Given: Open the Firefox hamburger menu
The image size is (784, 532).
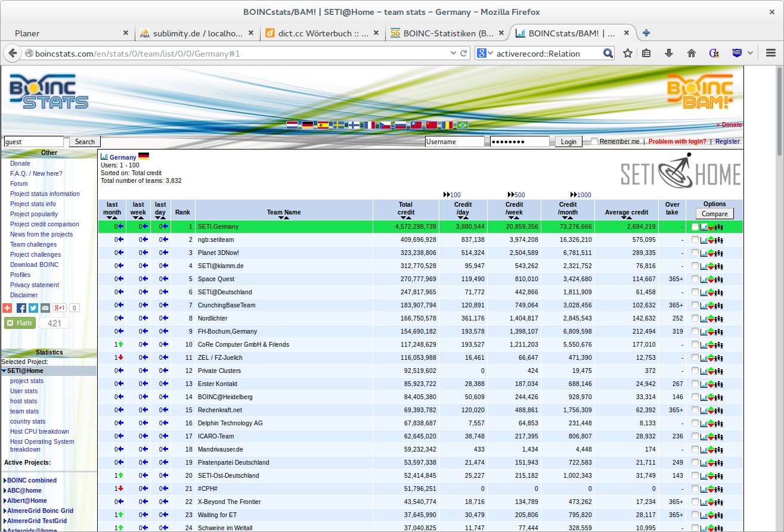Looking at the screenshot, I should (770, 54).
